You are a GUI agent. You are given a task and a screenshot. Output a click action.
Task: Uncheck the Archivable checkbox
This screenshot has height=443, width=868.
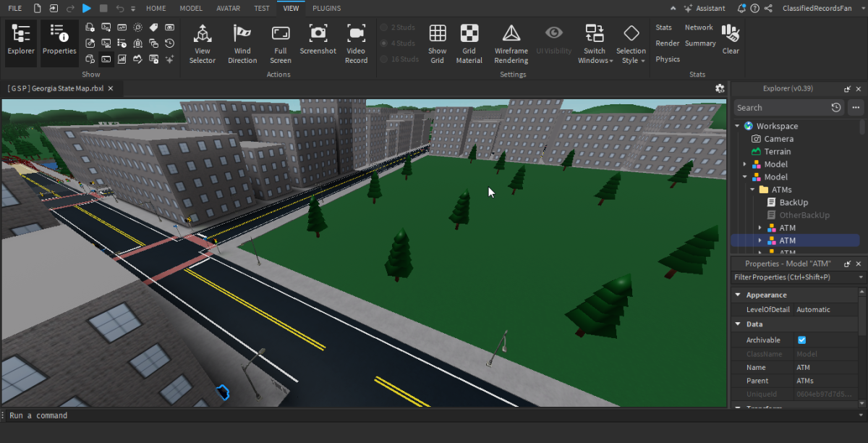(801, 340)
